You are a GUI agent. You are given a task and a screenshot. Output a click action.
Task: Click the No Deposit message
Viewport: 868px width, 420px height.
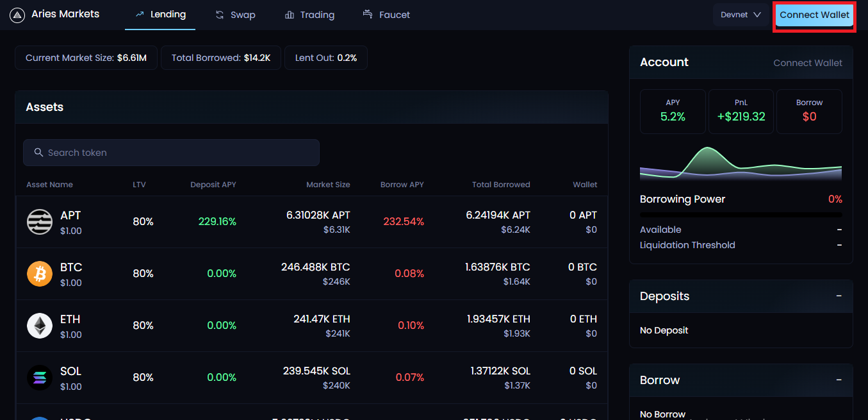(x=664, y=331)
